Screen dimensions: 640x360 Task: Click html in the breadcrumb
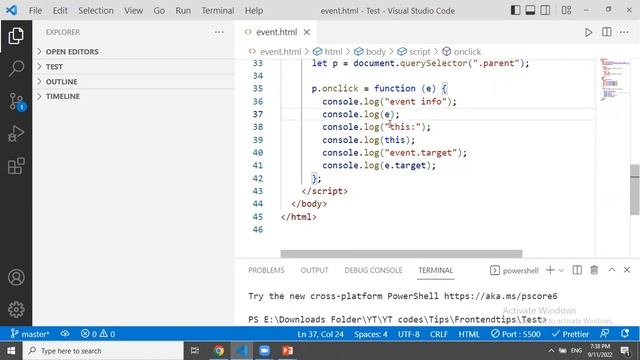click(x=333, y=52)
